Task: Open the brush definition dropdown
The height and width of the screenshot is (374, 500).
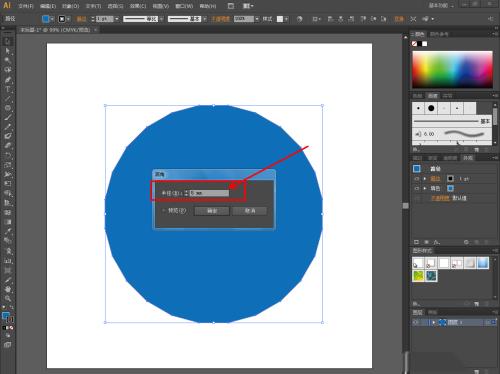Action: tap(204, 19)
